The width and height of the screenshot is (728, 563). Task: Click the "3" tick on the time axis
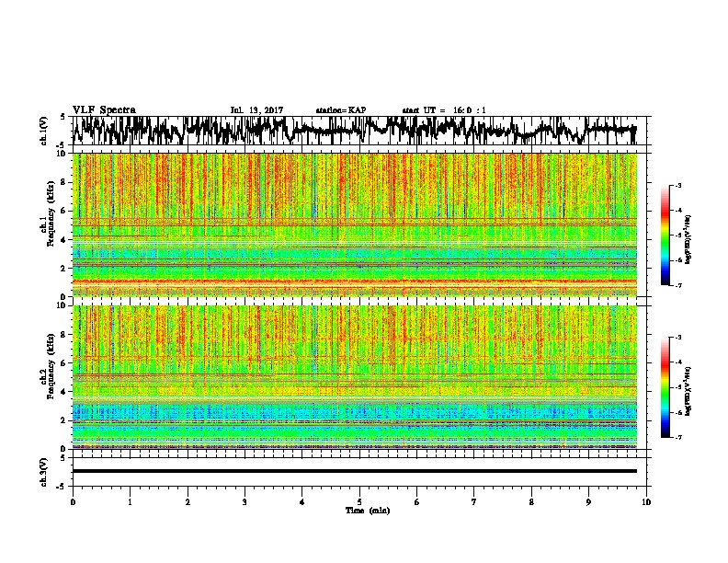[245, 501]
